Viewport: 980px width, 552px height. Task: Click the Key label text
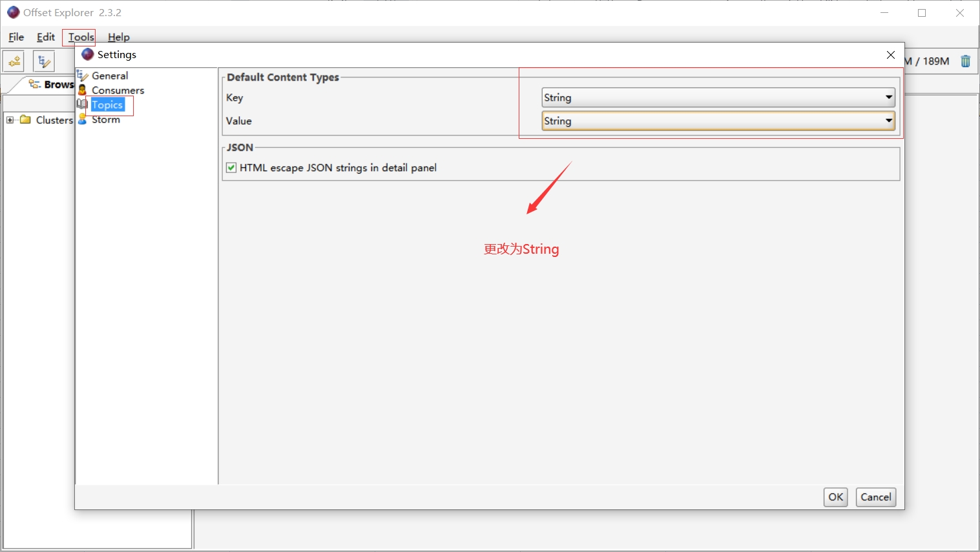click(x=235, y=97)
